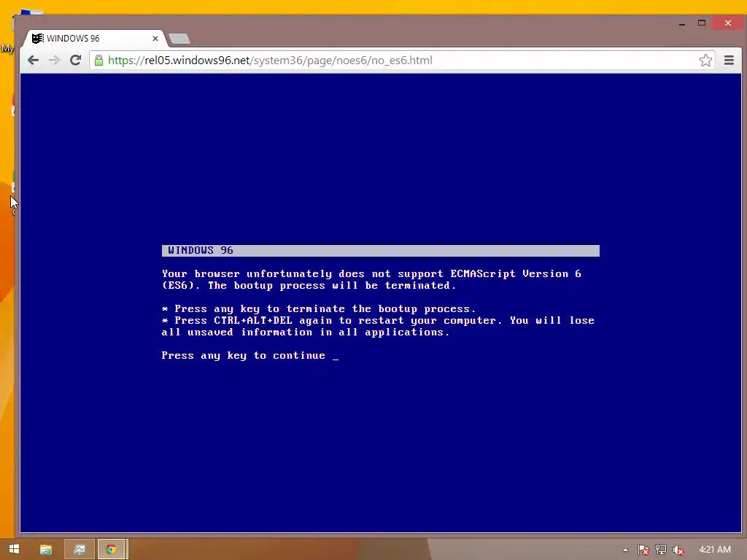
Task: Open the muted volume tray icon
Action: [x=678, y=550]
